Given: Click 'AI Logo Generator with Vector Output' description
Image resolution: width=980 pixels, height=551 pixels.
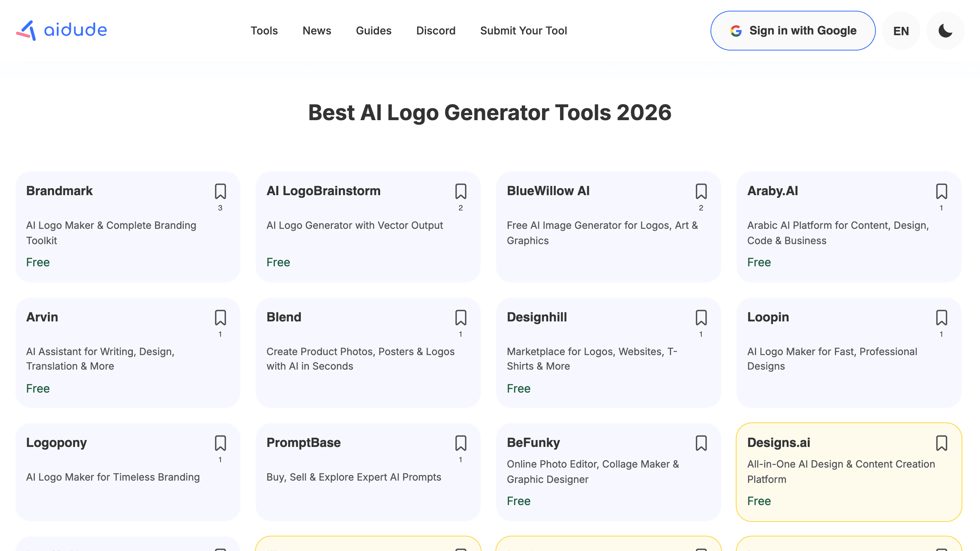Looking at the screenshot, I should [x=354, y=225].
